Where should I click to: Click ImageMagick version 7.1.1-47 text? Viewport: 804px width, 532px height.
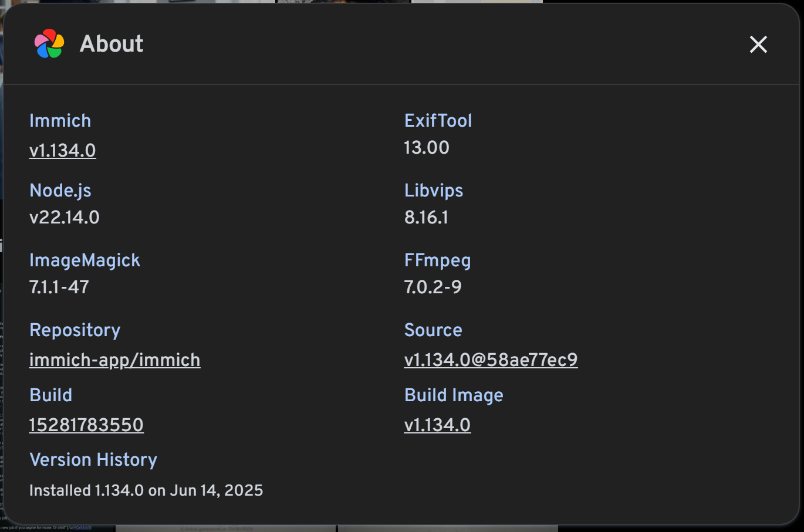coord(59,287)
